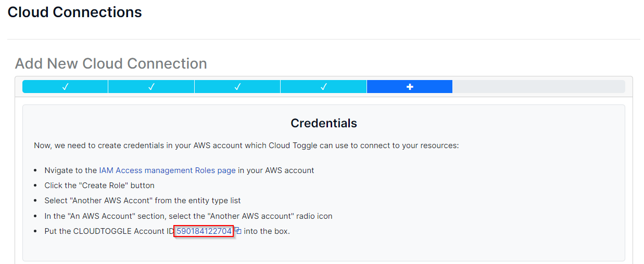
Task: Click the 'Select "Another AWS Accont"' instruction
Action: (x=142, y=201)
